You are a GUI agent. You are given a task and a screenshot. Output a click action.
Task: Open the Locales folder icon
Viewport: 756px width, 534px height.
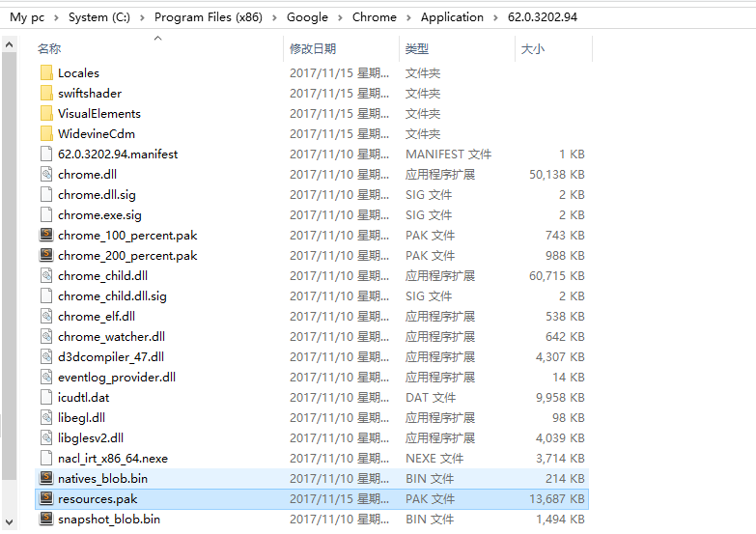tap(46, 72)
